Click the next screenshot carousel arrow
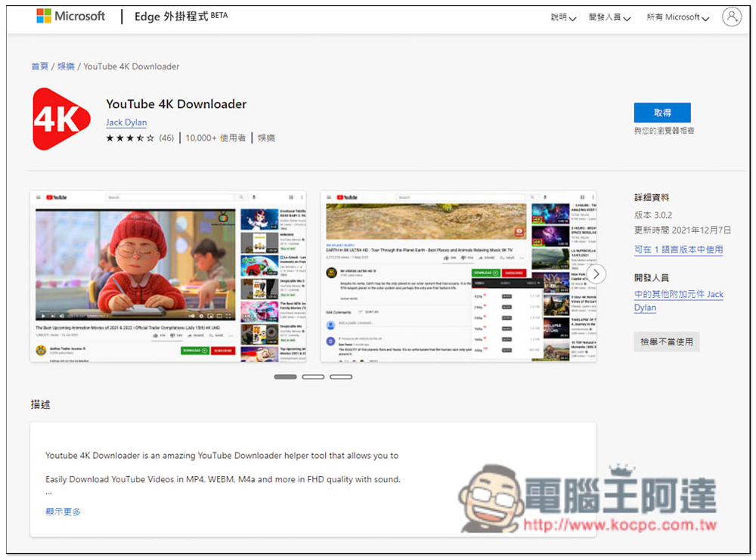Image resolution: width=756 pixels, height=560 pixels. (596, 274)
